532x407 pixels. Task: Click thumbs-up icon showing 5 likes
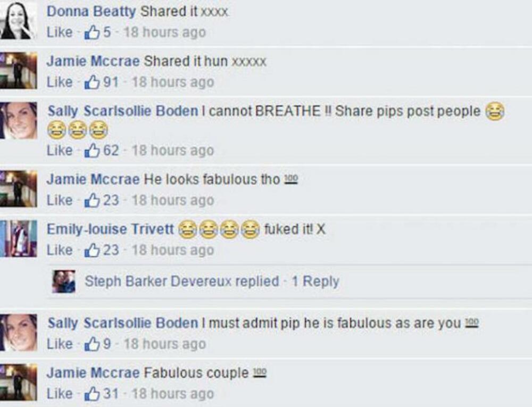92,32
